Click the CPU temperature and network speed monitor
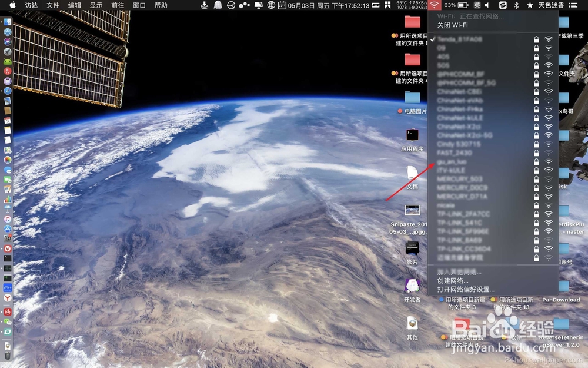The image size is (588, 368). coord(412,5)
